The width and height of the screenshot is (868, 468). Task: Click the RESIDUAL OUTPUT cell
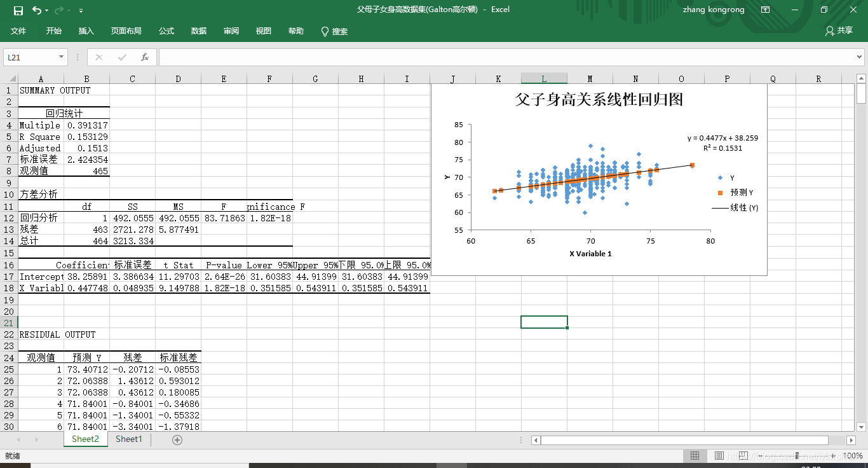tap(58, 334)
